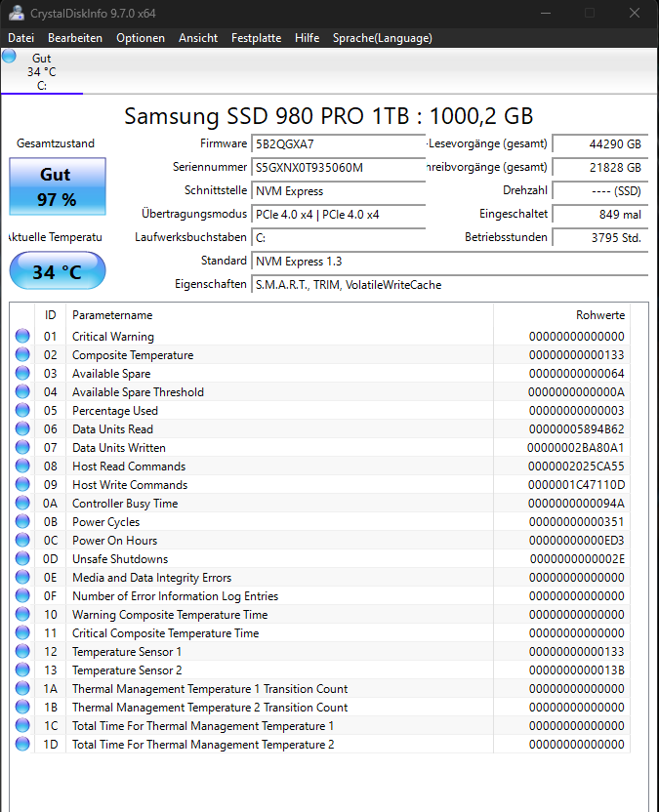Click the Gut 97 % health status button
This screenshot has width=659, height=812.
point(58,186)
